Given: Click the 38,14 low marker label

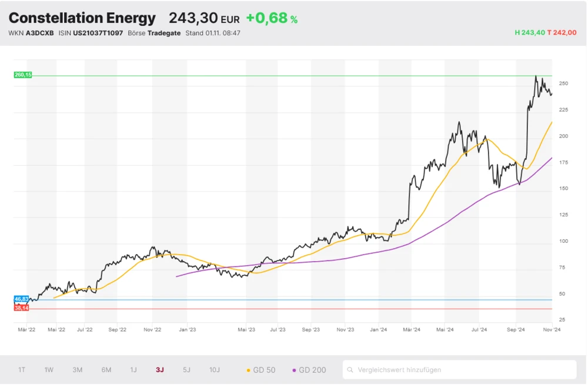Looking at the screenshot, I should 22,306.
